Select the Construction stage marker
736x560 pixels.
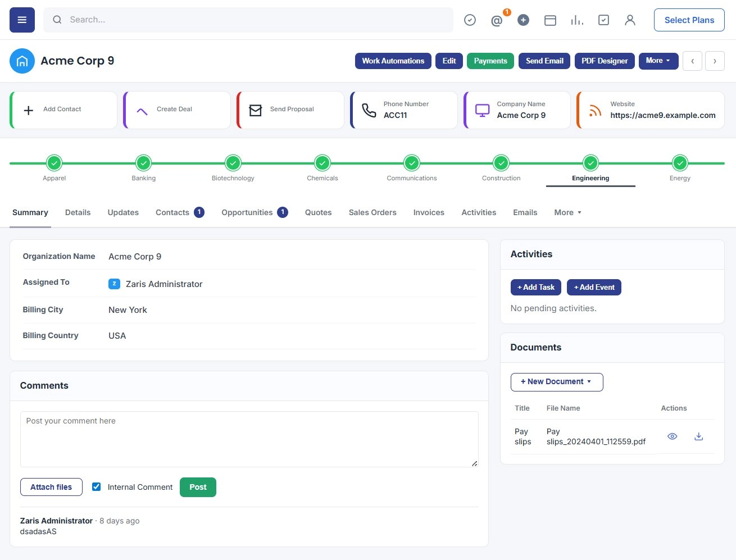pyautogui.click(x=501, y=163)
